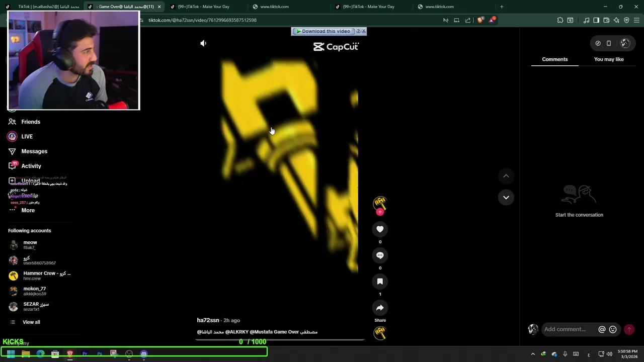Dismiss the download bar with X
The width and height of the screenshot is (644, 362).
pyautogui.click(x=364, y=31)
